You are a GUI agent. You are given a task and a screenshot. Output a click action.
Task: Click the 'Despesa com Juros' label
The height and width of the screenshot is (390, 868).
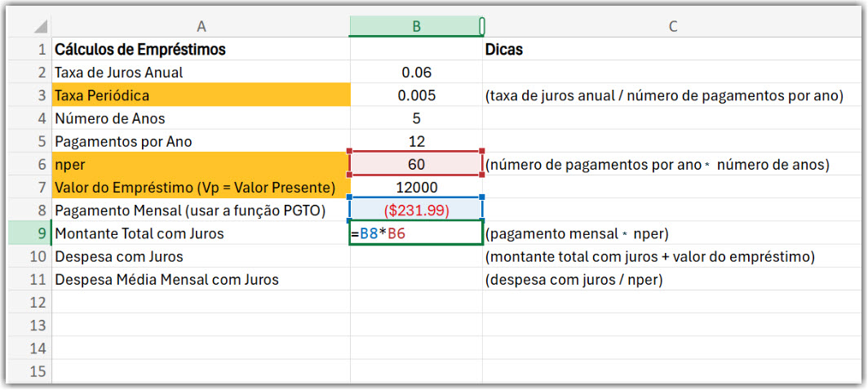118,257
